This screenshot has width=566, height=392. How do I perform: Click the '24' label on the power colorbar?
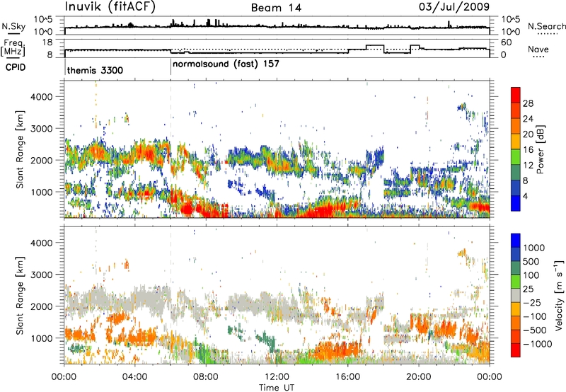pos(528,119)
